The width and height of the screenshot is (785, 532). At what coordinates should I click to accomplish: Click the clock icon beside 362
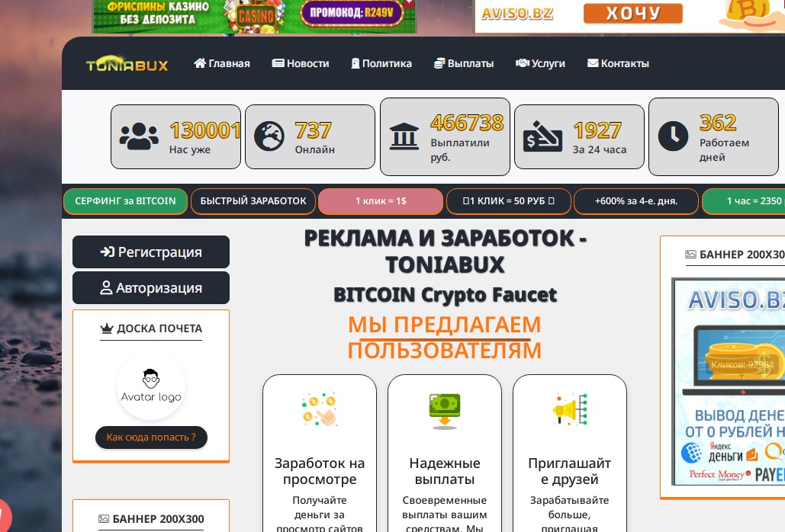pyautogui.click(x=673, y=136)
